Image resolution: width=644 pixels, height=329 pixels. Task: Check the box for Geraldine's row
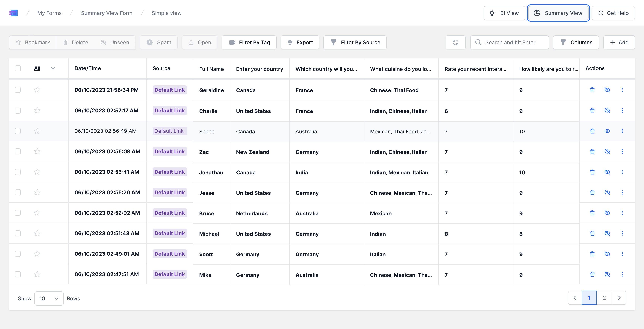(18, 90)
